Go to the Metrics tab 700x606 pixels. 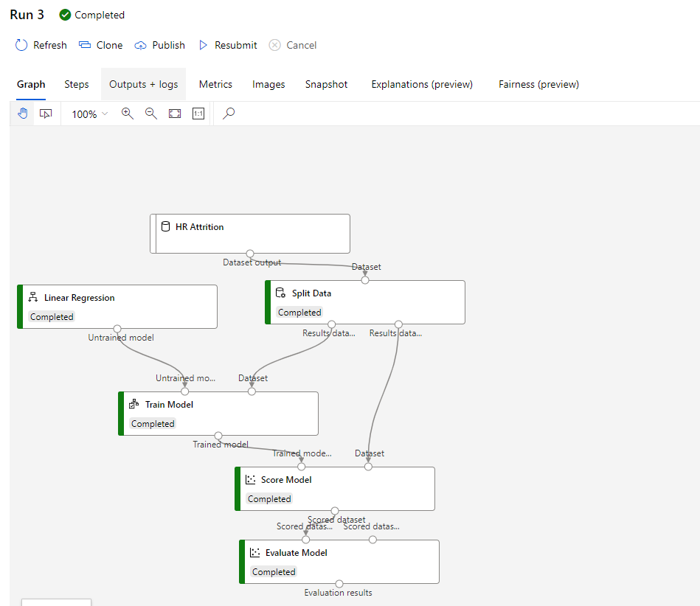coord(215,84)
